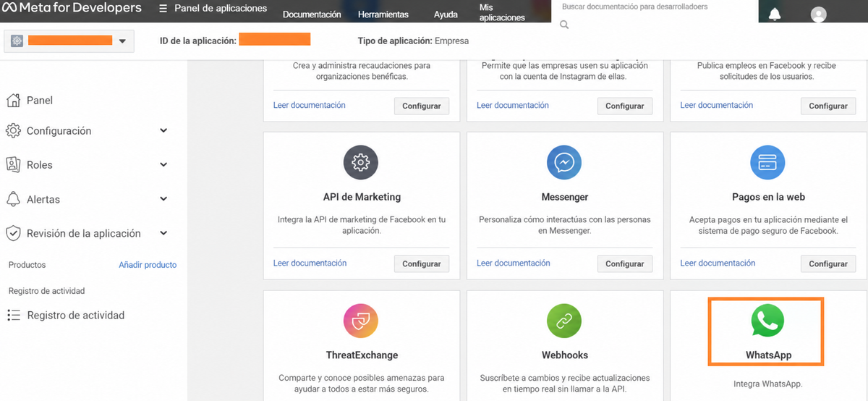868x401 pixels.
Task: Click Tipo de aplicación: Empresa text
Action: click(413, 41)
